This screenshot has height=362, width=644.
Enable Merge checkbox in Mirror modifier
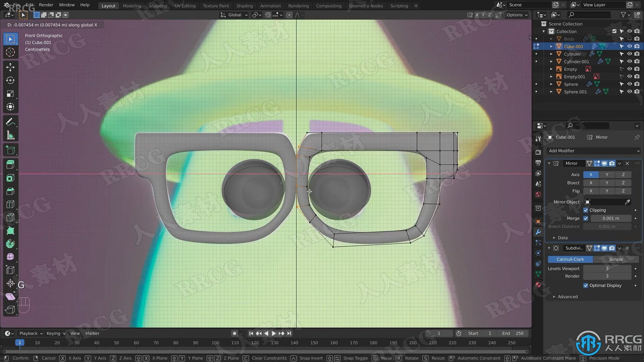[x=586, y=218]
